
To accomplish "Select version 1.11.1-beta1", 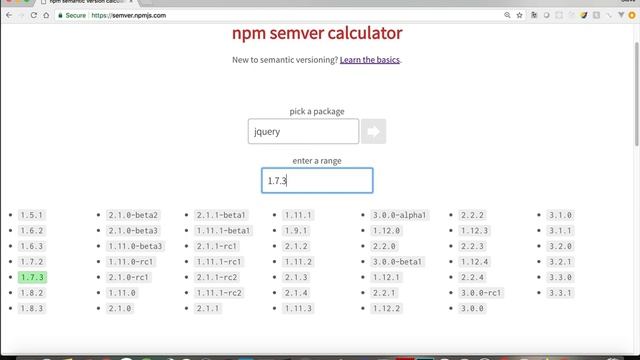I will click(x=223, y=231).
